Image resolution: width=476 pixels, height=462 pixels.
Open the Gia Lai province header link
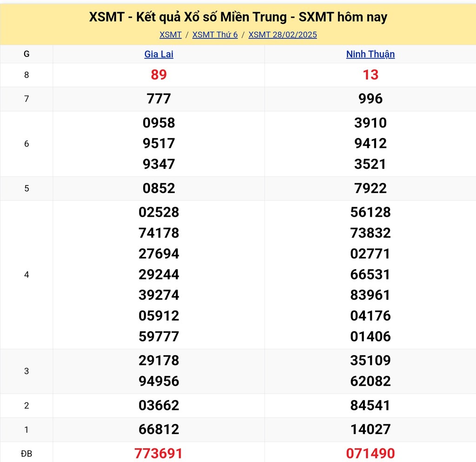click(x=159, y=54)
